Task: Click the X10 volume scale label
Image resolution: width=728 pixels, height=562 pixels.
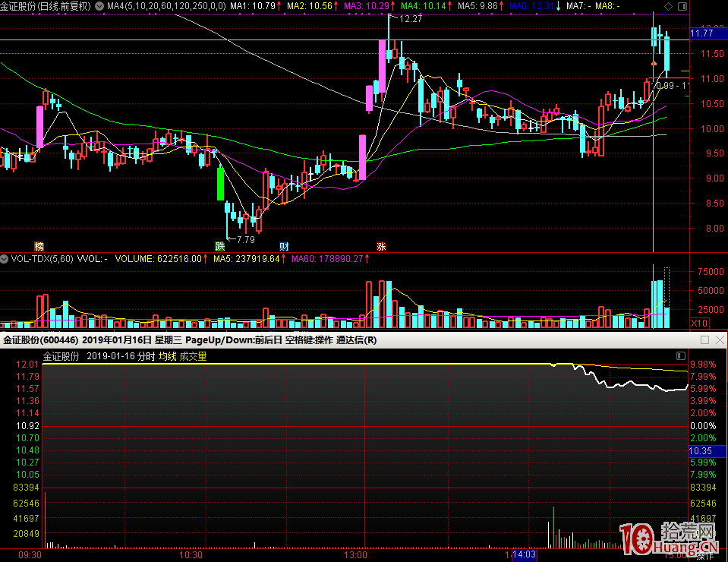Action: [x=699, y=324]
